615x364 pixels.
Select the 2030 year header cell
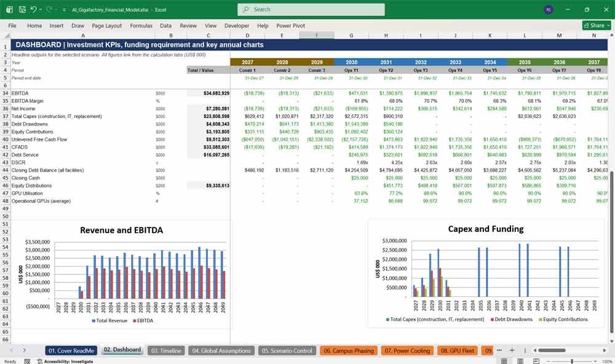(x=351, y=62)
